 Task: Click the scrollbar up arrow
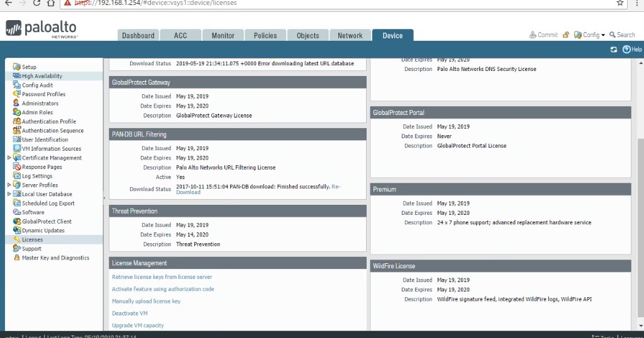[x=641, y=63]
